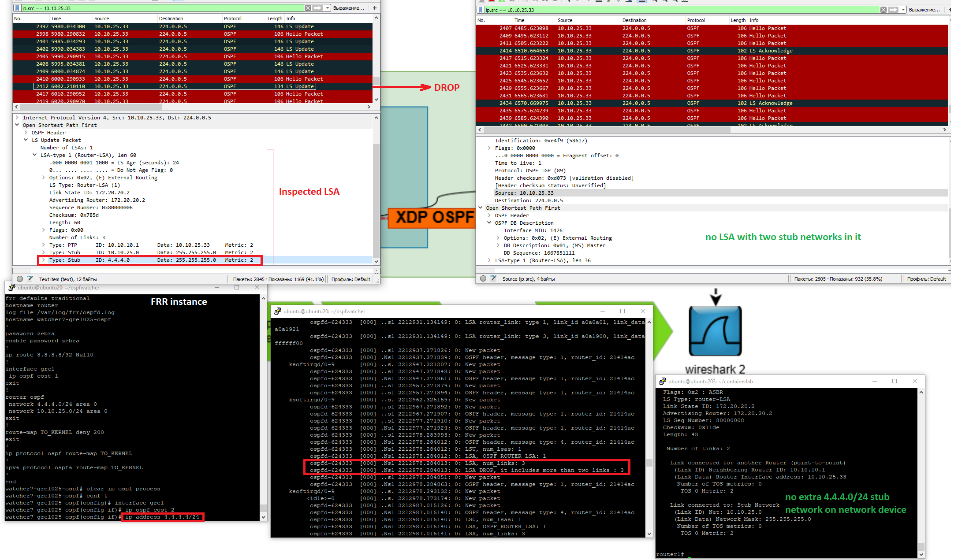Click Профиль: Default in left status bar
Image resolution: width=958 pixels, height=560 pixels.
350,279
